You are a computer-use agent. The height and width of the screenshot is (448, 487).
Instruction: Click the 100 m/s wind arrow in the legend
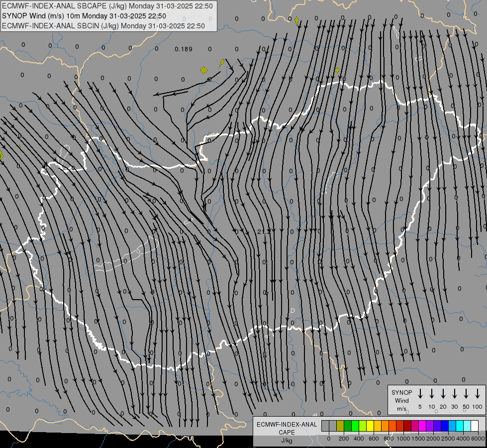pos(478,394)
